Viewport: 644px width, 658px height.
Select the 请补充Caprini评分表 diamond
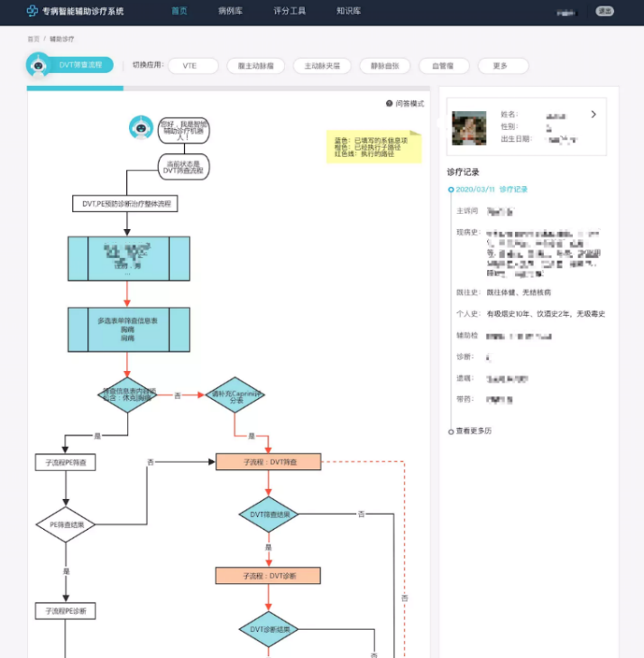235,394
